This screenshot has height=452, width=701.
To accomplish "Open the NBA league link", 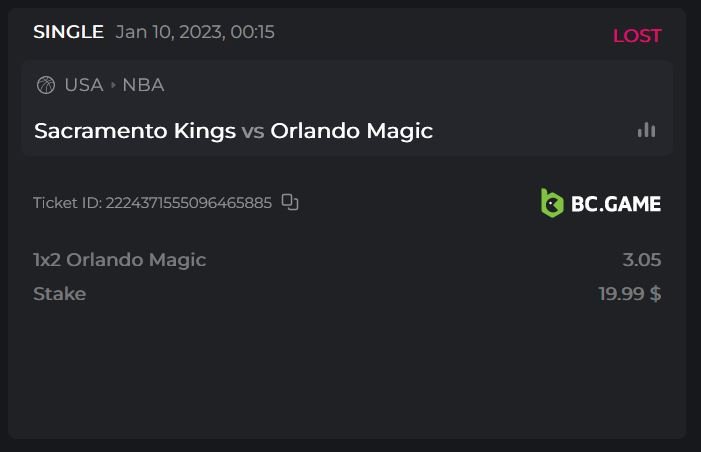I will click(x=143, y=85).
